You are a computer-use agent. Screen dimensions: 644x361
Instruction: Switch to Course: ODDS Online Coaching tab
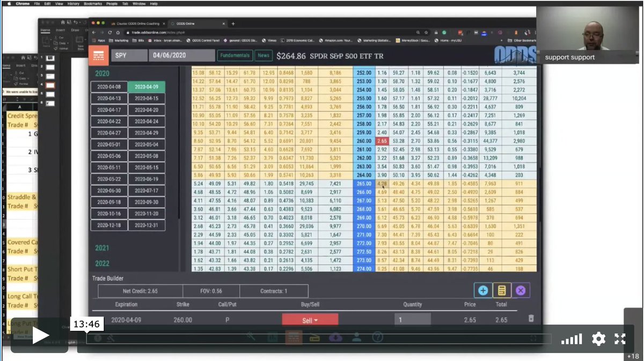[135, 24]
